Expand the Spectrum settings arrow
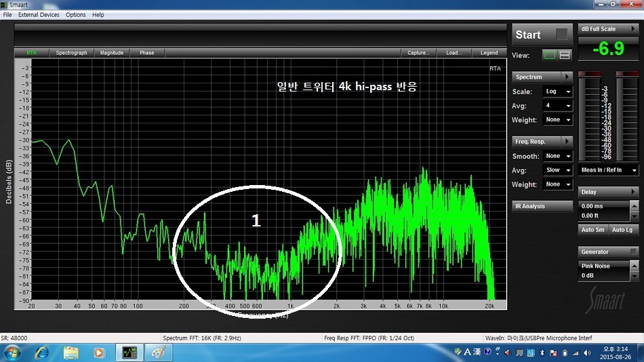The image size is (644, 362). (x=567, y=77)
